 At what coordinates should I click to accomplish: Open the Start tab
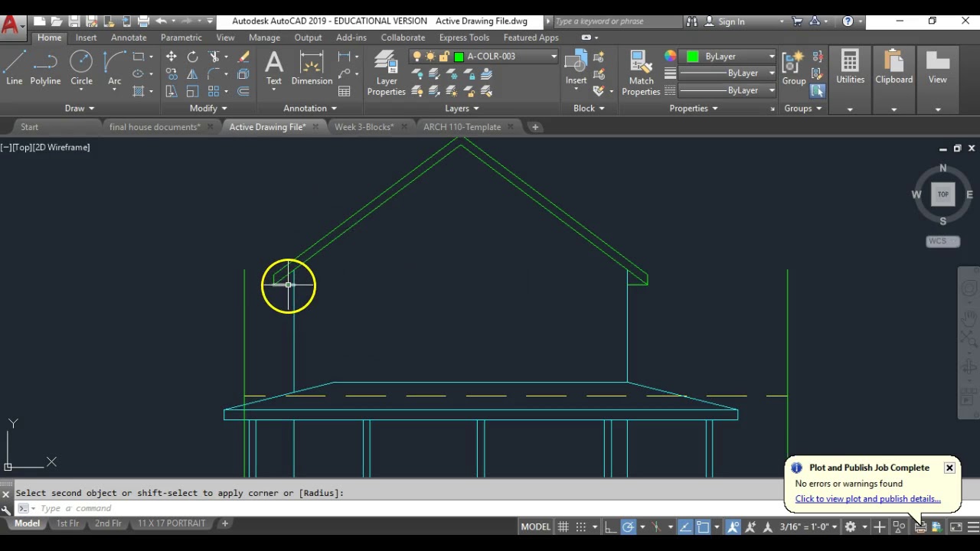coord(29,127)
